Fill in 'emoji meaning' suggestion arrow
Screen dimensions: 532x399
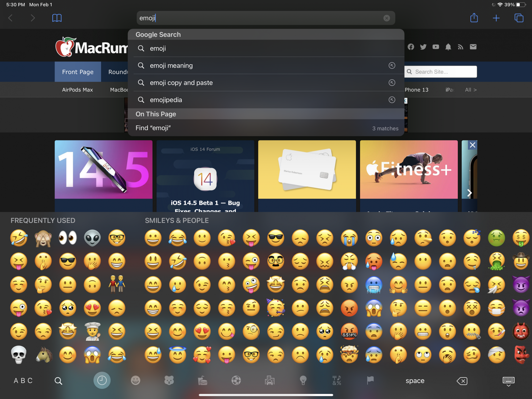(x=392, y=65)
